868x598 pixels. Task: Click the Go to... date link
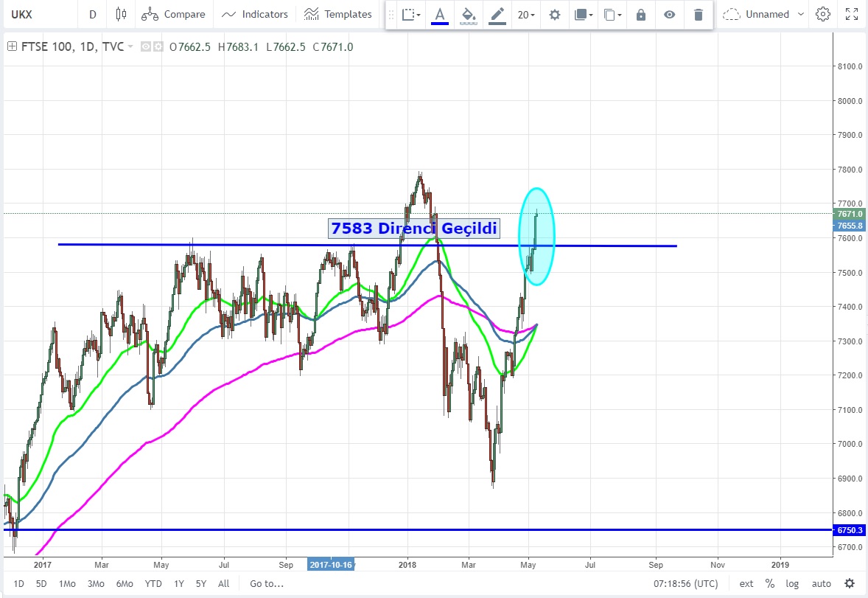pyautogui.click(x=266, y=583)
